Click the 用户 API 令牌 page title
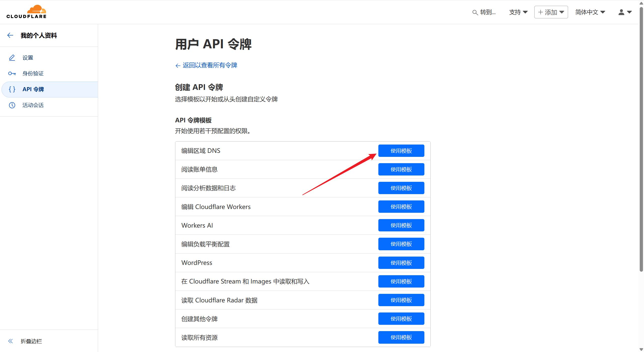This screenshot has height=352, width=644. pos(213,44)
